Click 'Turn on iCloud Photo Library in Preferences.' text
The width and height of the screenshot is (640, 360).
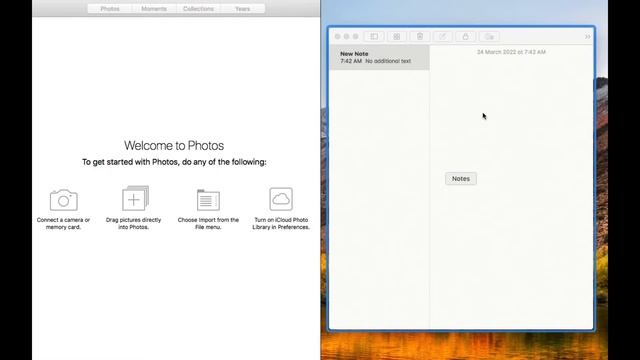tap(281, 223)
